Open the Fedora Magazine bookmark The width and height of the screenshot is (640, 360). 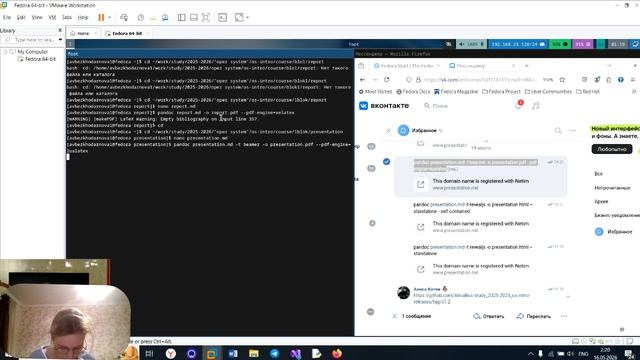pyautogui.click(x=456, y=92)
